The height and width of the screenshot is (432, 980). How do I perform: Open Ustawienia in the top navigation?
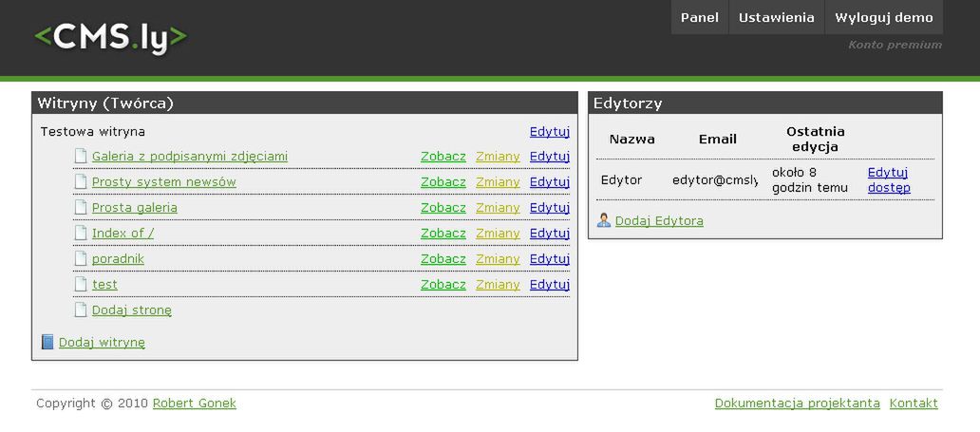777,17
